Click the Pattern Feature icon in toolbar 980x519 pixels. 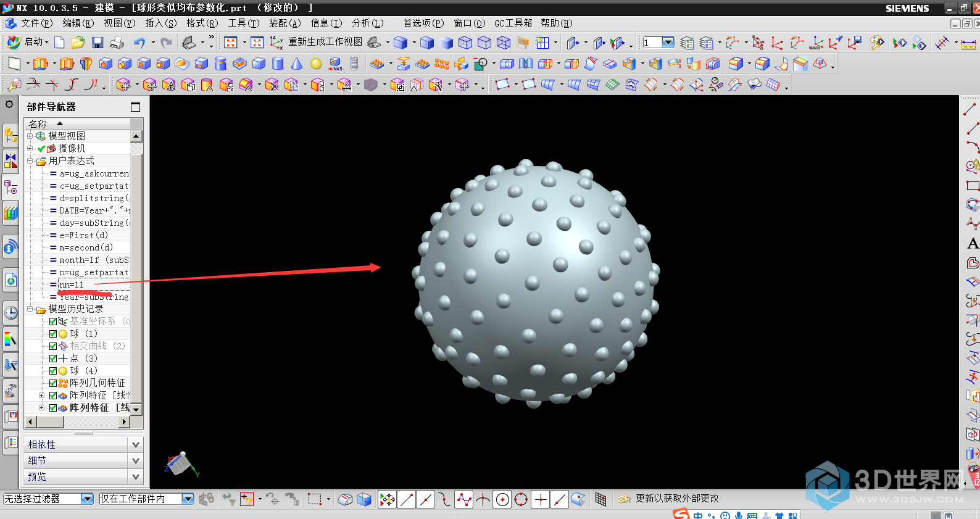pyautogui.click(x=376, y=64)
